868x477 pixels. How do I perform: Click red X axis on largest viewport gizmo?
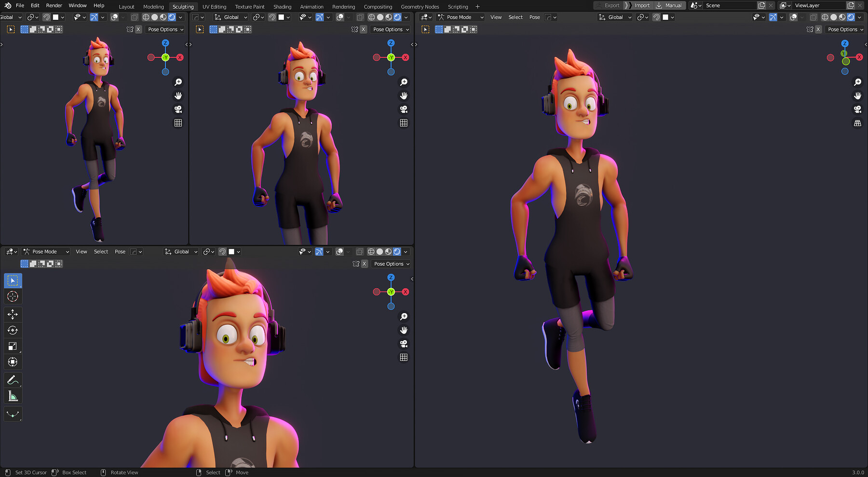click(x=859, y=57)
